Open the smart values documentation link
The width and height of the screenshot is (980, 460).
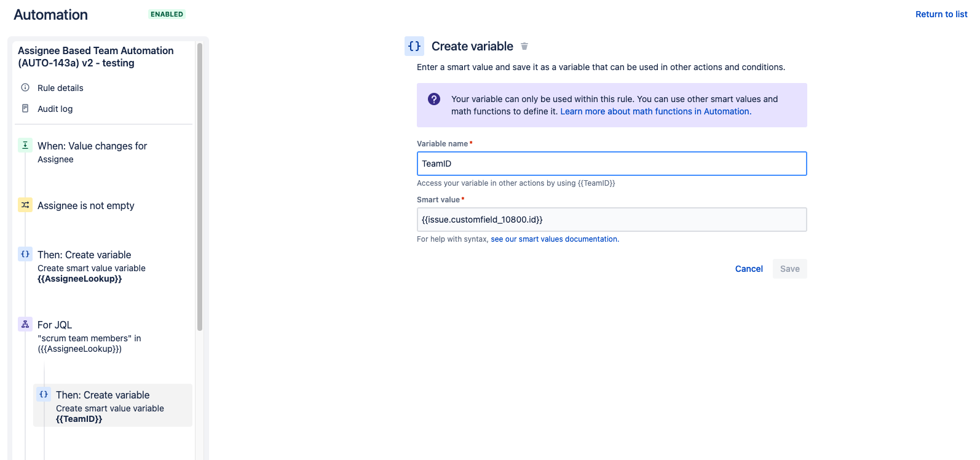click(554, 239)
